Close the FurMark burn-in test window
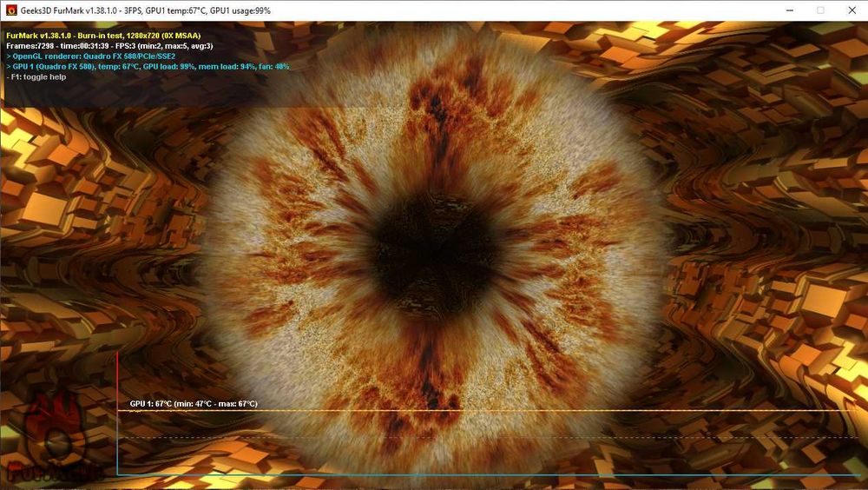 point(852,10)
